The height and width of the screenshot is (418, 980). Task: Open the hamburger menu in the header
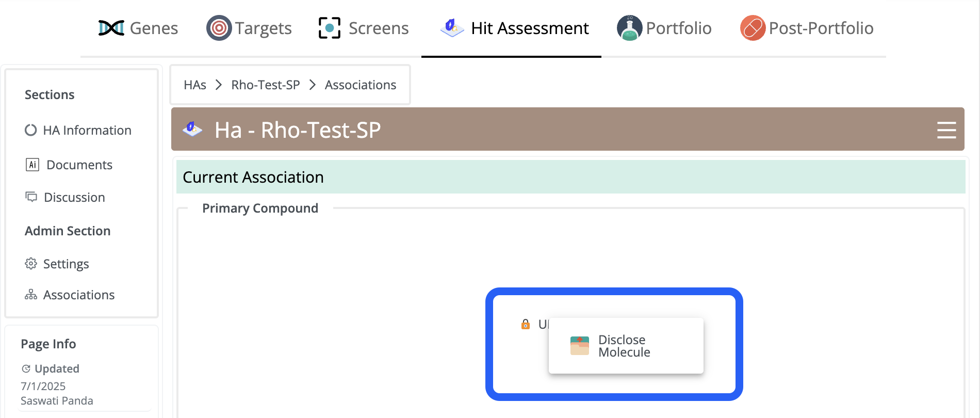[946, 130]
